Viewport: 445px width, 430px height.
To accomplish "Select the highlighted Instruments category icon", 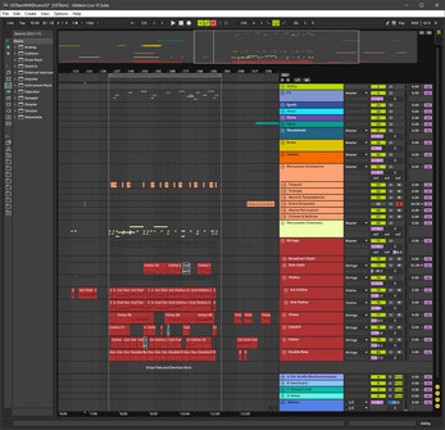I will (x=8, y=85).
